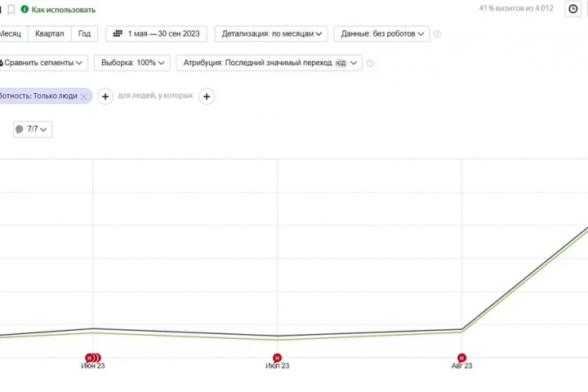
Task: Click help question icon next to Данные dropdown
Action: click(437, 34)
